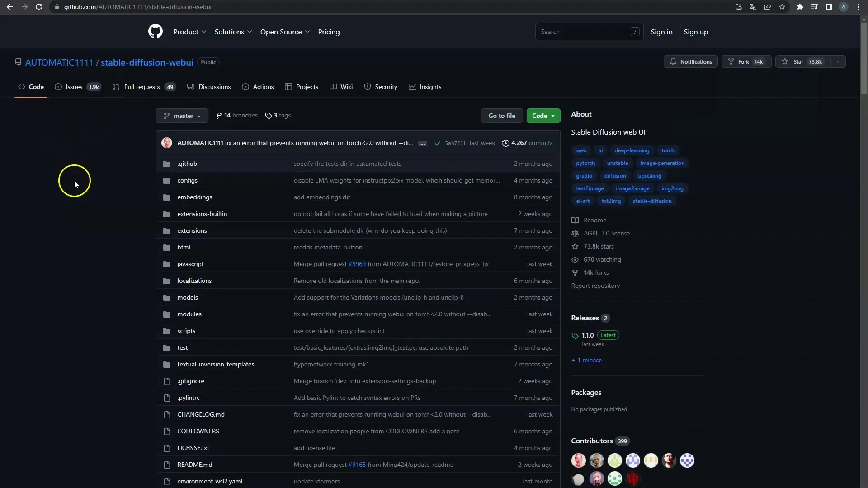The width and height of the screenshot is (868, 488).
Task: Click the Go to file button
Action: [x=502, y=116]
